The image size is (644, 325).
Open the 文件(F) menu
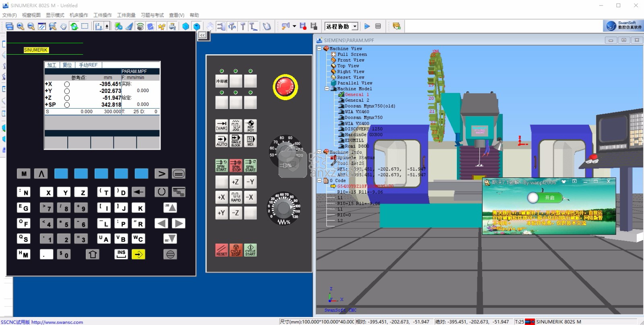(x=10, y=15)
